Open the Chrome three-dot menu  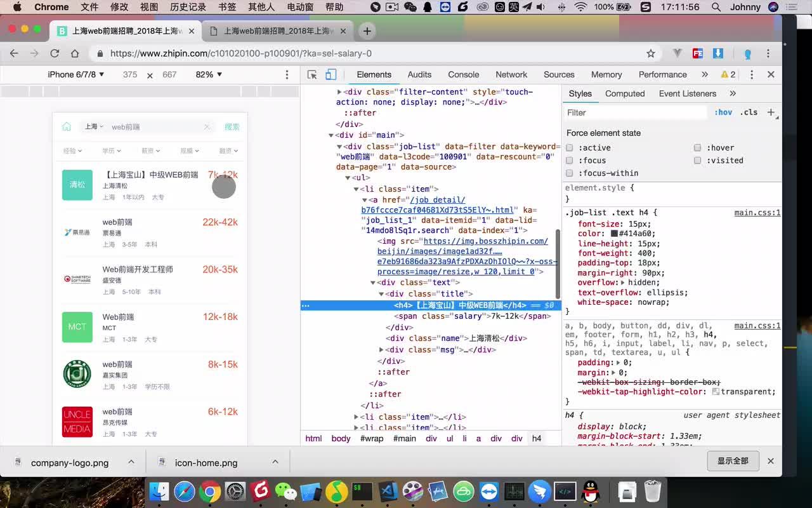768,53
